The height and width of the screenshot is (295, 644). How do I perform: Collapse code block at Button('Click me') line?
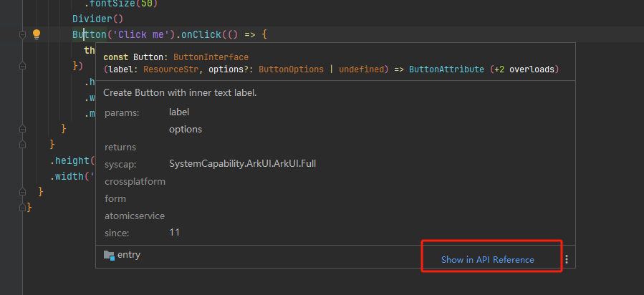click(23, 36)
